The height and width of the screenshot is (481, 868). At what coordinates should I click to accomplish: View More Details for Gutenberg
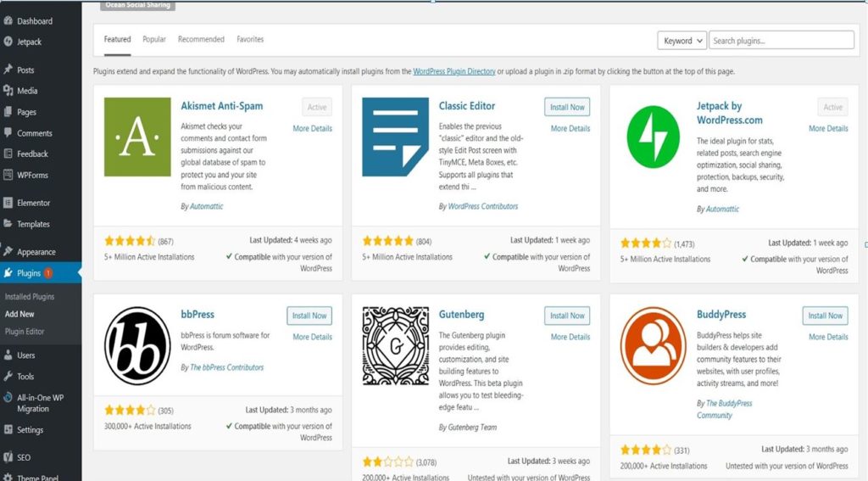tap(570, 337)
